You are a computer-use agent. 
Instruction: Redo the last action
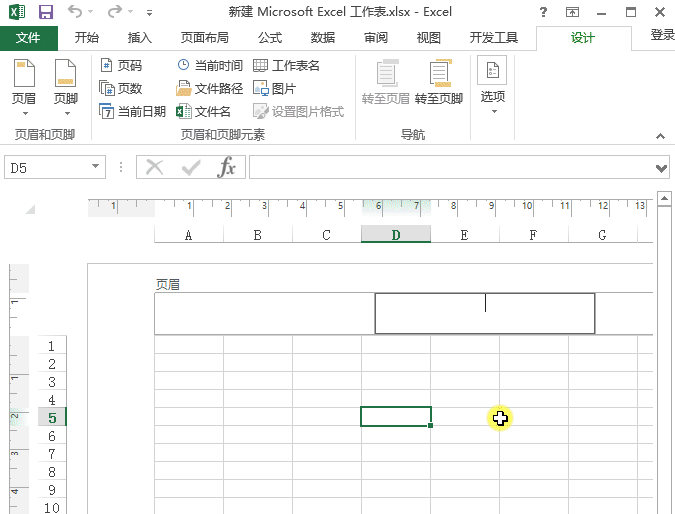coord(115,12)
